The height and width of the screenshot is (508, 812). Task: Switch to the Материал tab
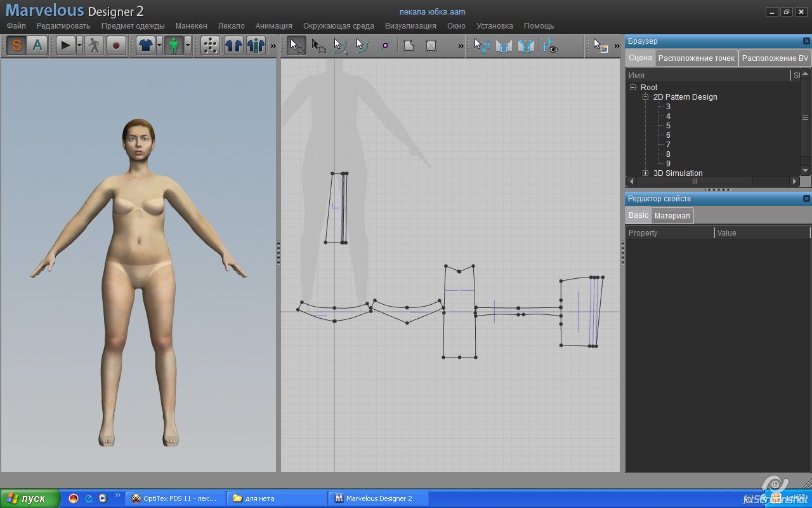point(672,216)
